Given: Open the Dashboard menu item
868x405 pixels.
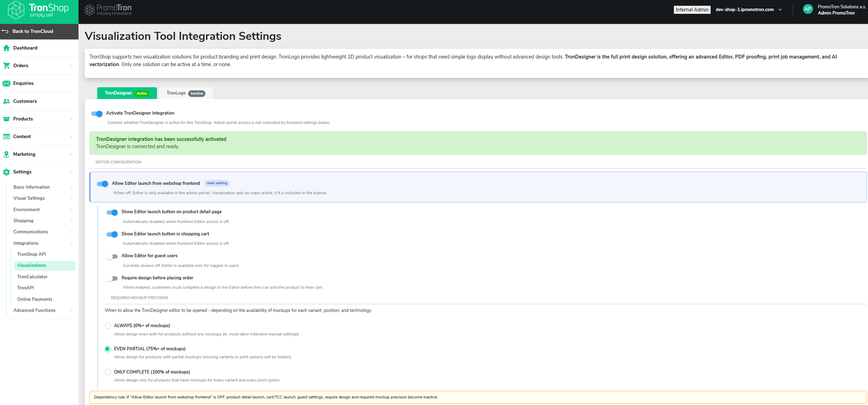Looking at the screenshot, I should click(x=39, y=48).
